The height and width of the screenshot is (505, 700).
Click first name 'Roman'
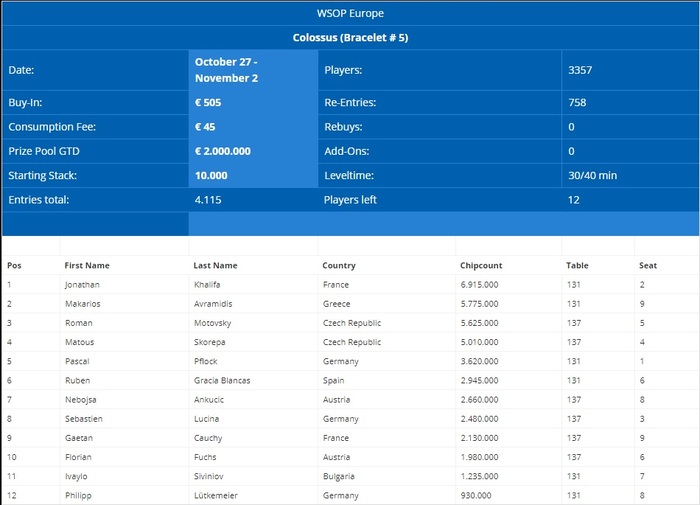79,323
